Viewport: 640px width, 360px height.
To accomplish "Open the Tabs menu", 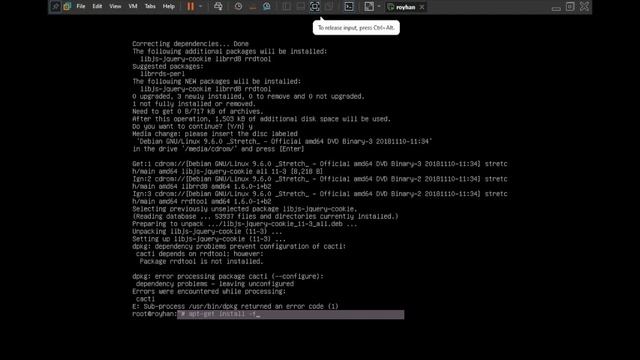I will click(150, 7).
